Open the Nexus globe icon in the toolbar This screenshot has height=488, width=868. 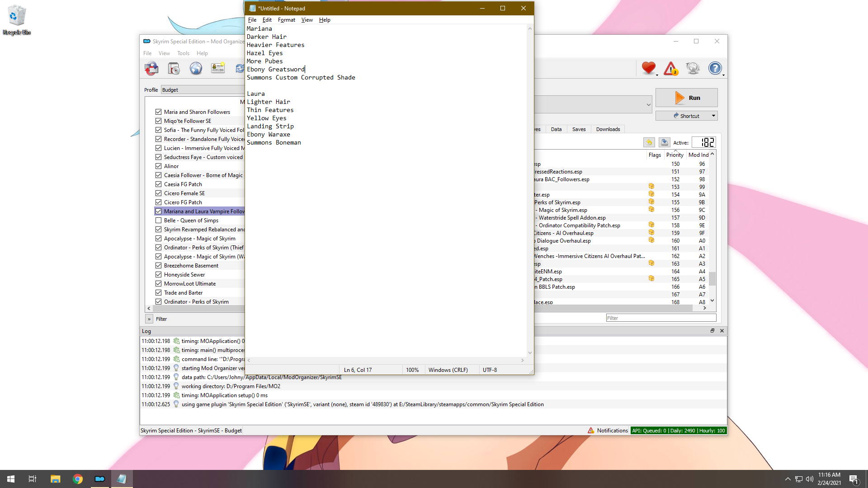[196, 68]
